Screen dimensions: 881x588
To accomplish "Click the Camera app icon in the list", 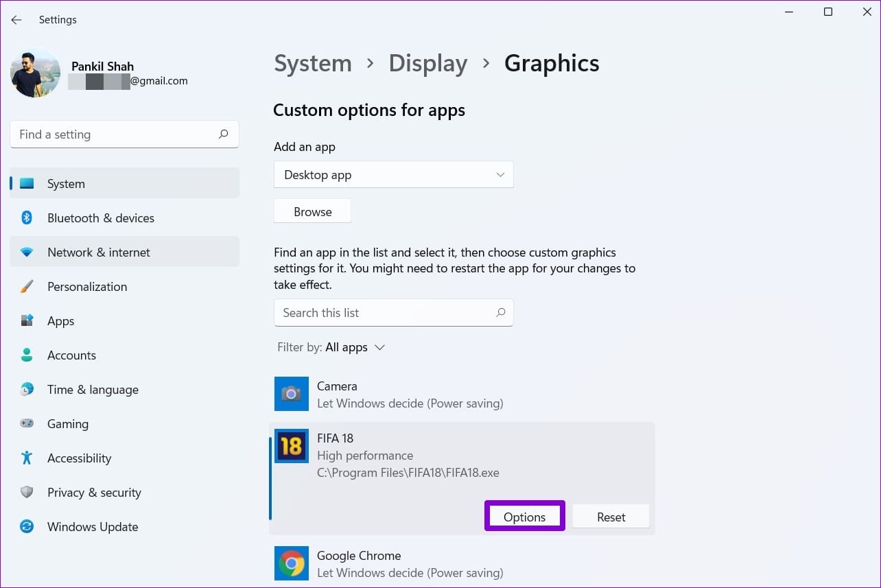I will click(x=291, y=394).
